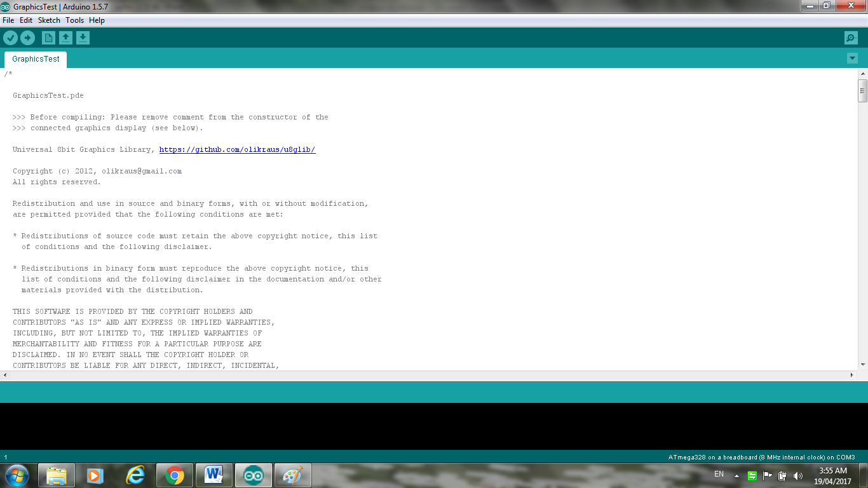Switch to the GraphicsTest tab
Image resolution: width=868 pixels, height=488 pixels.
[36, 59]
